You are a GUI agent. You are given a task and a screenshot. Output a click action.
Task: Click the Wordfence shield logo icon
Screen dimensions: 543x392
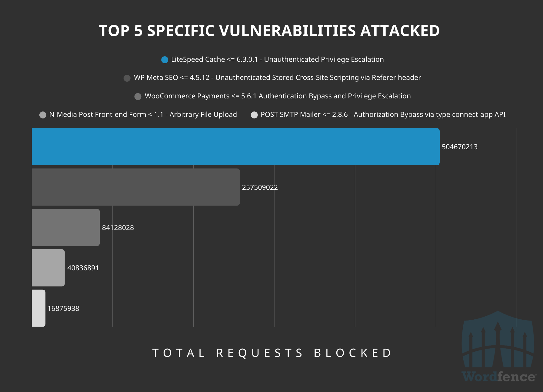(x=498, y=340)
